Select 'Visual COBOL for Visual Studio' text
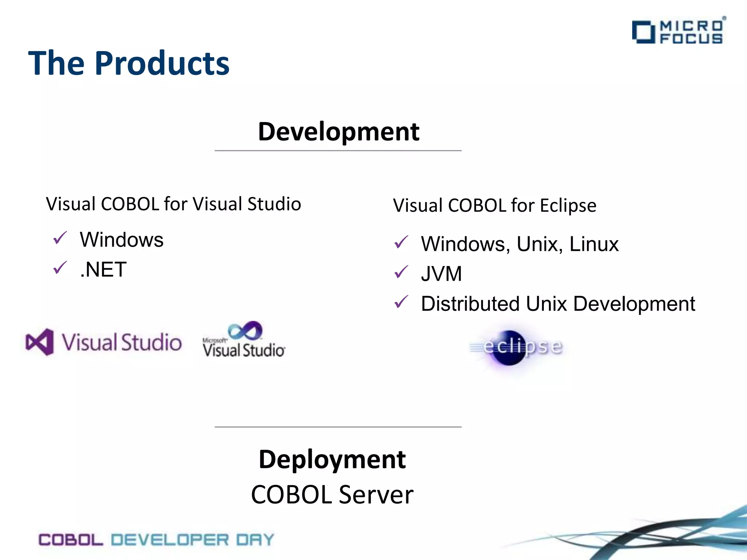This screenshot has width=747, height=560. point(174,204)
